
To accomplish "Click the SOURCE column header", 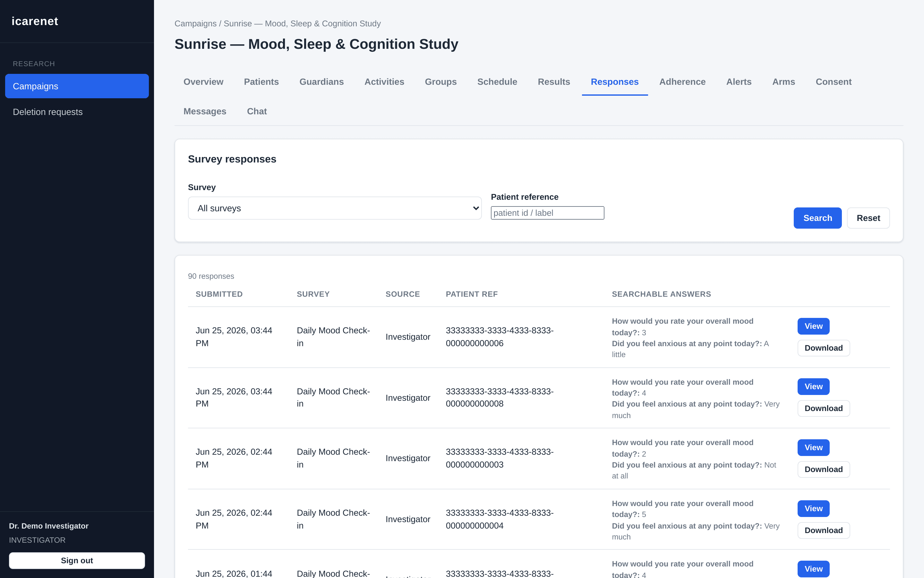I will tap(402, 294).
